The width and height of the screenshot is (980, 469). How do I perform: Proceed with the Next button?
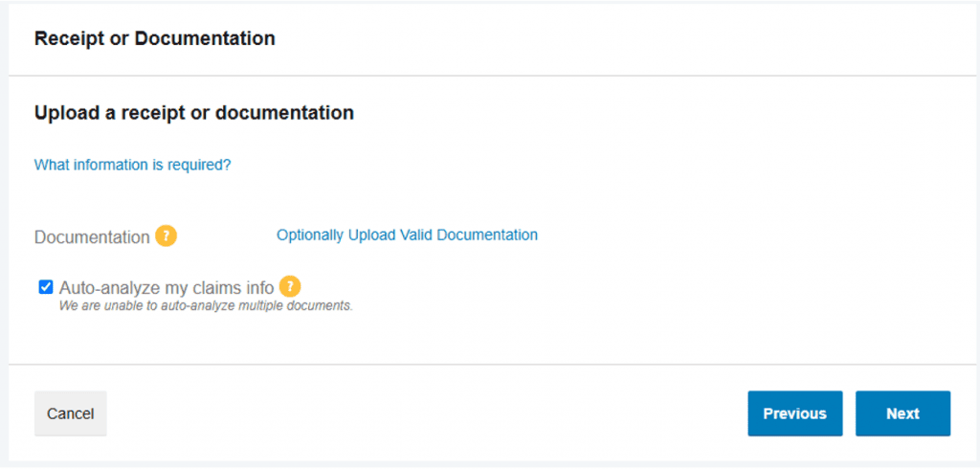(902, 413)
